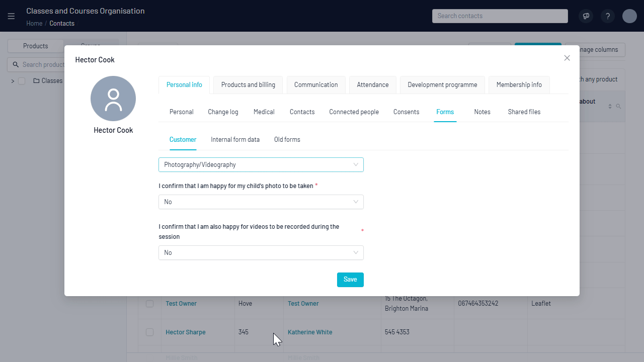Open the child's photo consent dropdown
Viewport: 644px width, 362px height.
click(261, 202)
